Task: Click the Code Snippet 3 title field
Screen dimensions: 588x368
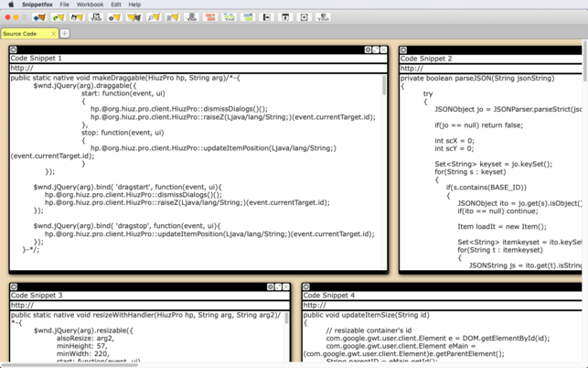Action: click(x=150, y=295)
